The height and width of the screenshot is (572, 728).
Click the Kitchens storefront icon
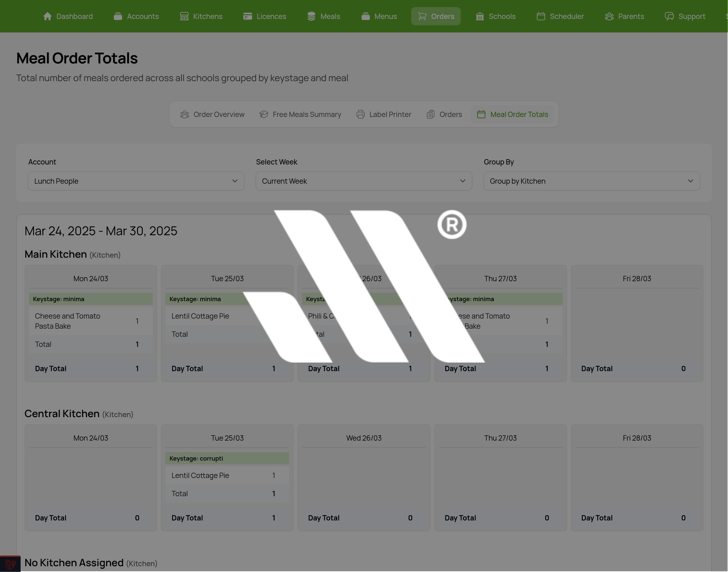[x=184, y=16]
